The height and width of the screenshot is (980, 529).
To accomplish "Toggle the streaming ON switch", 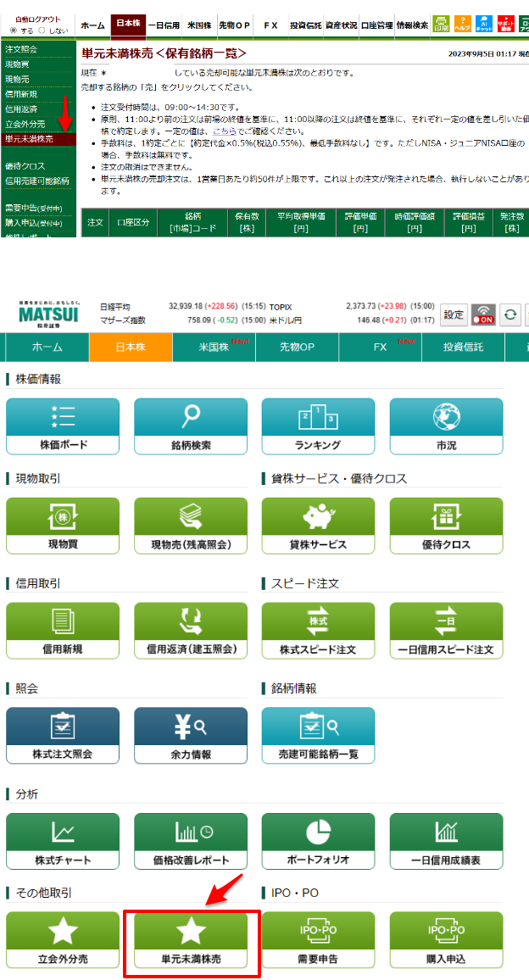I will [484, 315].
